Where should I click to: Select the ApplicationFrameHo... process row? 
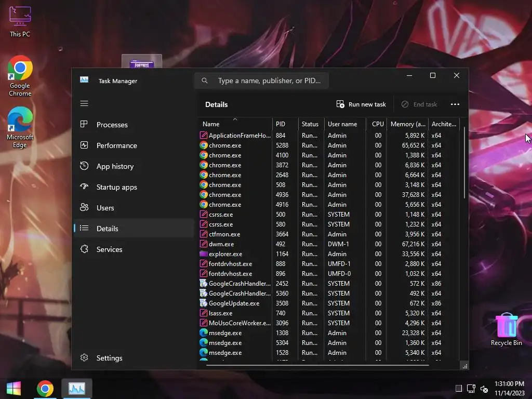pyautogui.click(x=329, y=136)
